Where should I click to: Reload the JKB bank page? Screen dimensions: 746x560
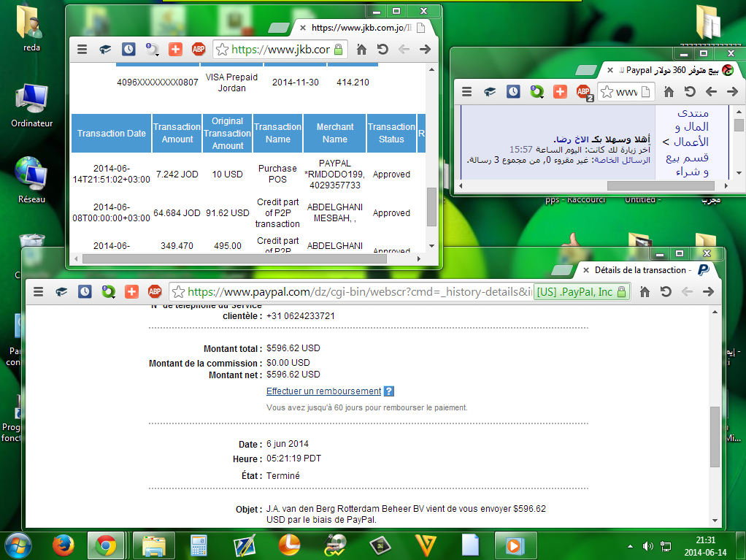(382, 49)
